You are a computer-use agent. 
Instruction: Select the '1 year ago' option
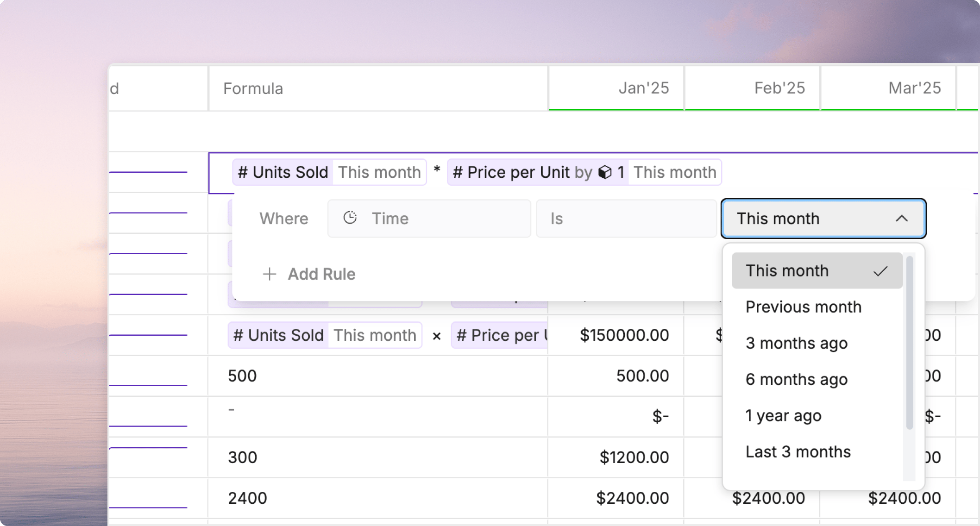point(817,415)
